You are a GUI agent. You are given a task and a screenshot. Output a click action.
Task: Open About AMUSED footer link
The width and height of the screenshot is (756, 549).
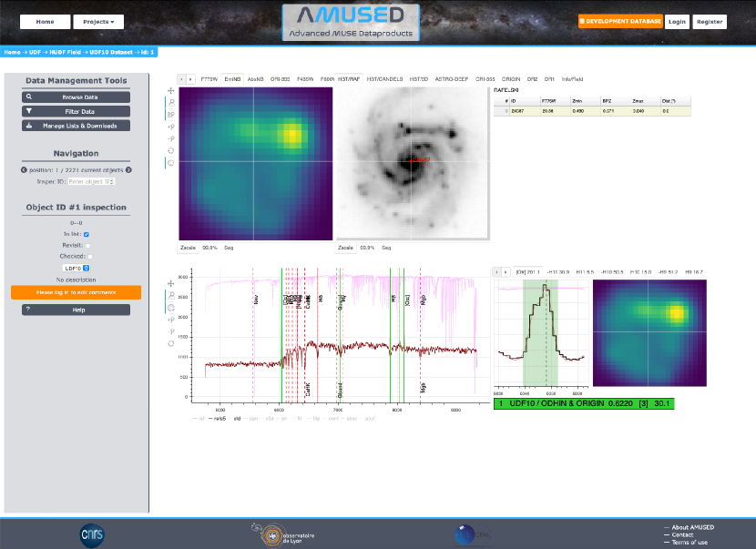coord(693,527)
